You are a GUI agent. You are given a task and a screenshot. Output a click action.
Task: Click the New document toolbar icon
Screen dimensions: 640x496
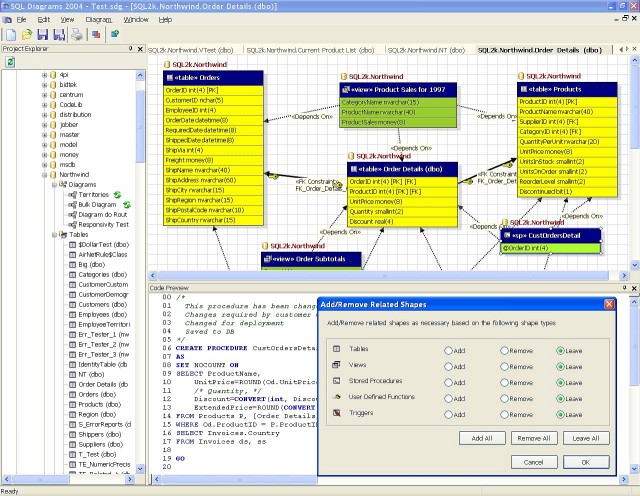point(9,34)
